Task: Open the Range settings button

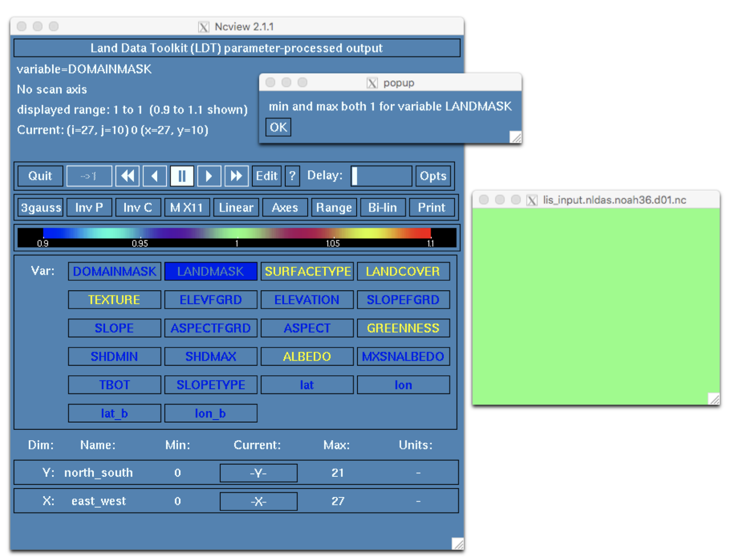Action: (334, 207)
